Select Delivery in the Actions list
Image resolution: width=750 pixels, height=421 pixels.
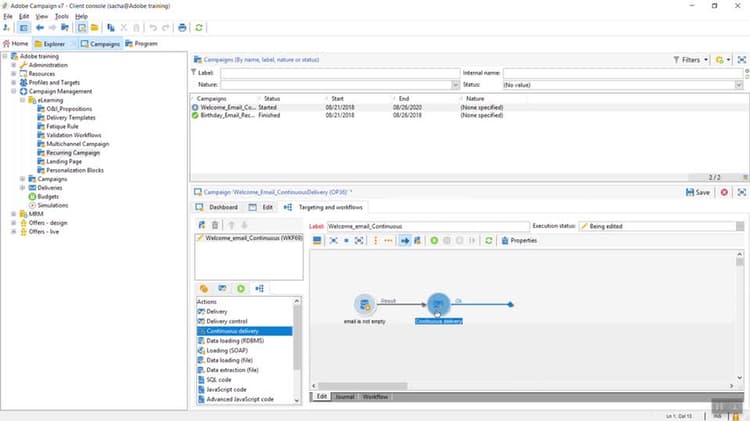click(216, 311)
